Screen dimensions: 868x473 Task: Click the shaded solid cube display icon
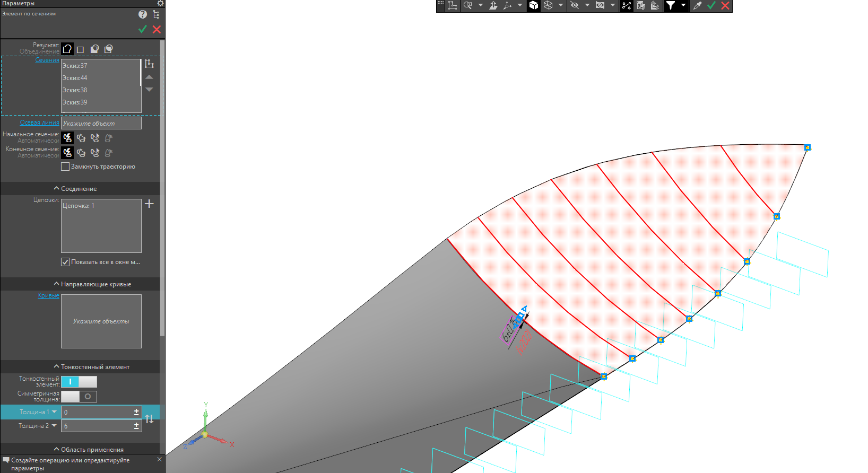click(x=534, y=5)
